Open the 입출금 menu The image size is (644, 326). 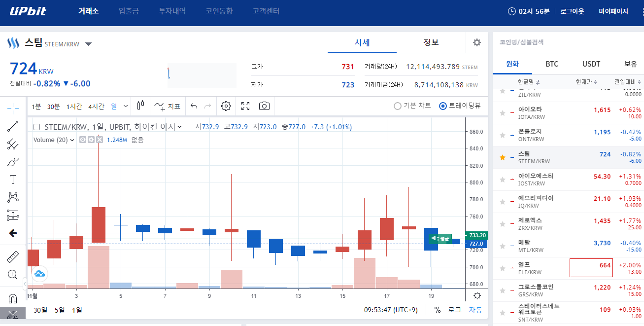(x=129, y=11)
